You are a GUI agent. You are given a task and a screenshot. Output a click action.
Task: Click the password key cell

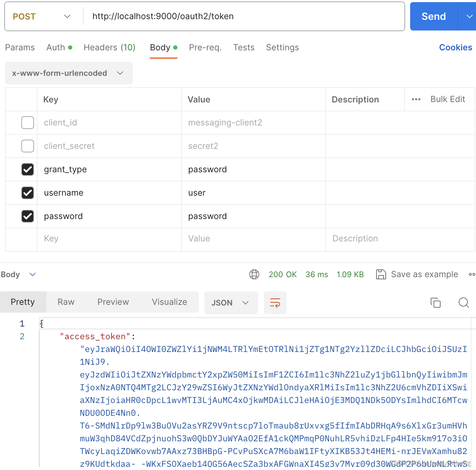(x=109, y=216)
